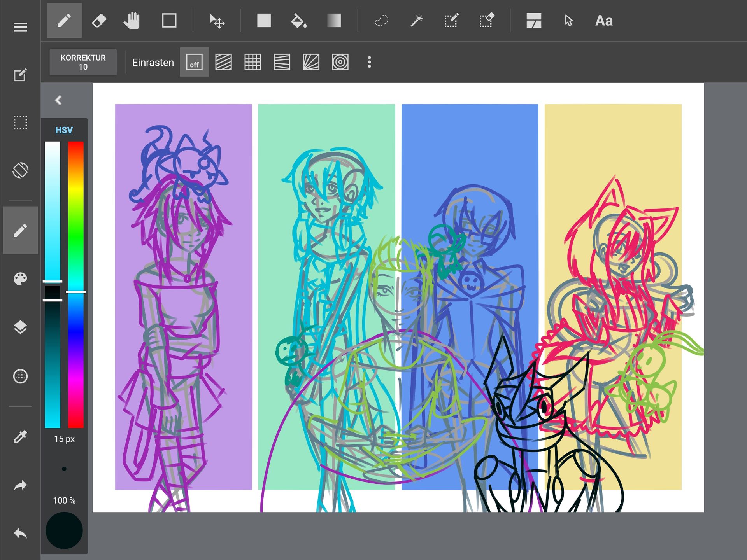The height and width of the screenshot is (560, 747).
Task: Select the filled rectangle tool
Action: [x=264, y=21]
